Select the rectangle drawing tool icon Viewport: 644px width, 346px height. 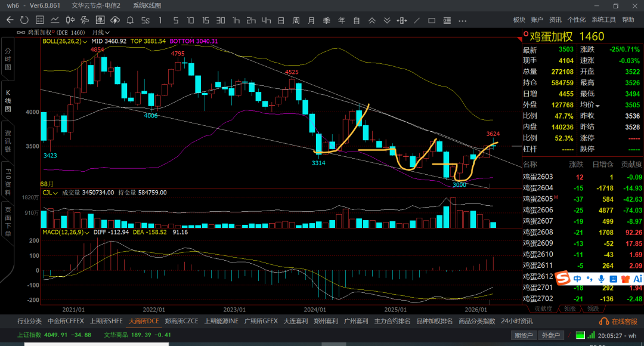coord(432,20)
